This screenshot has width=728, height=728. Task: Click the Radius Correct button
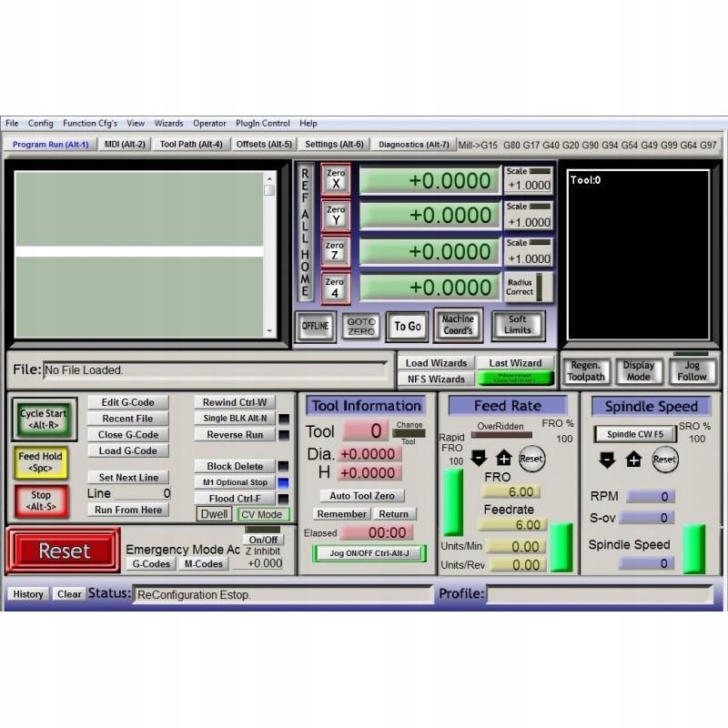(x=529, y=288)
